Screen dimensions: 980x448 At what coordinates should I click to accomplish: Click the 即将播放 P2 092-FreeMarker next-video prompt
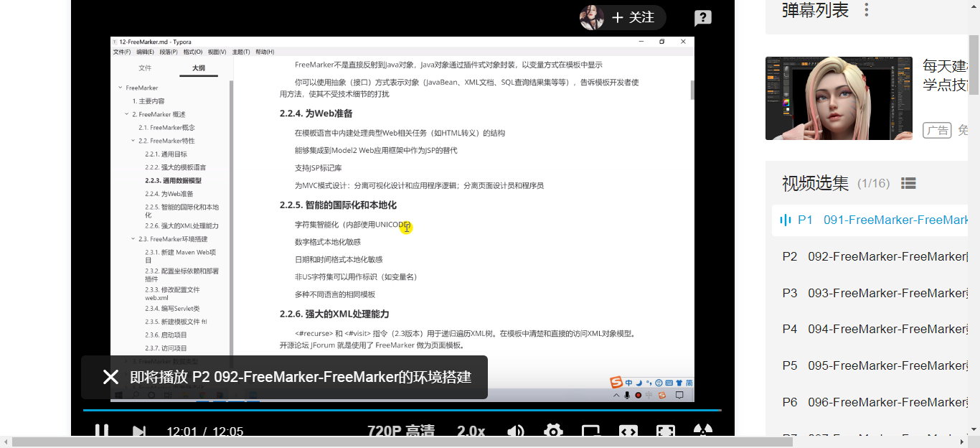301,377
